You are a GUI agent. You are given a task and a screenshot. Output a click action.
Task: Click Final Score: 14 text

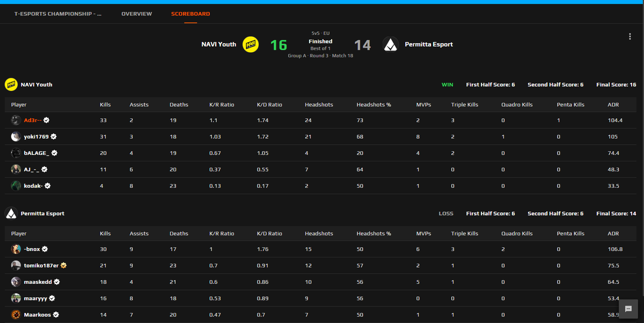click(616, 213)
